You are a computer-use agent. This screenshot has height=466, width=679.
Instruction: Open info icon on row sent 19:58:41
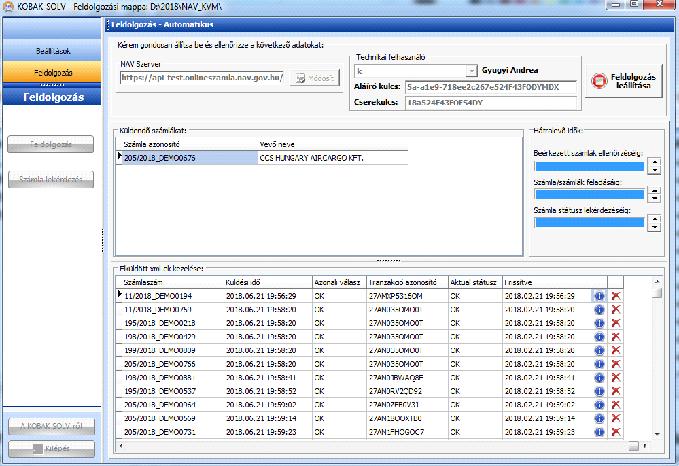pos(599,378)
